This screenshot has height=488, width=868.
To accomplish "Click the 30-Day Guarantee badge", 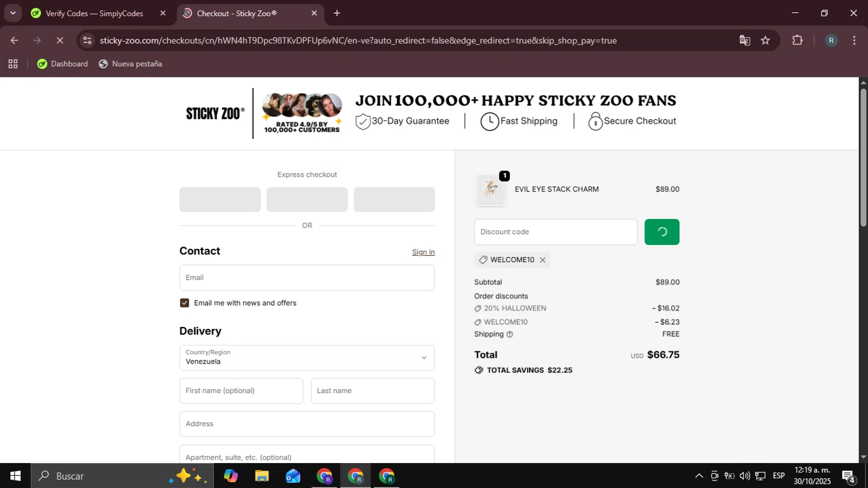I will click(402, 121).
